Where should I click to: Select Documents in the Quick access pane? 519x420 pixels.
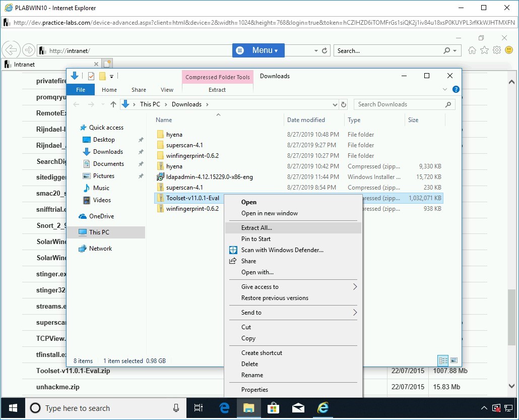tap(108, 164)
